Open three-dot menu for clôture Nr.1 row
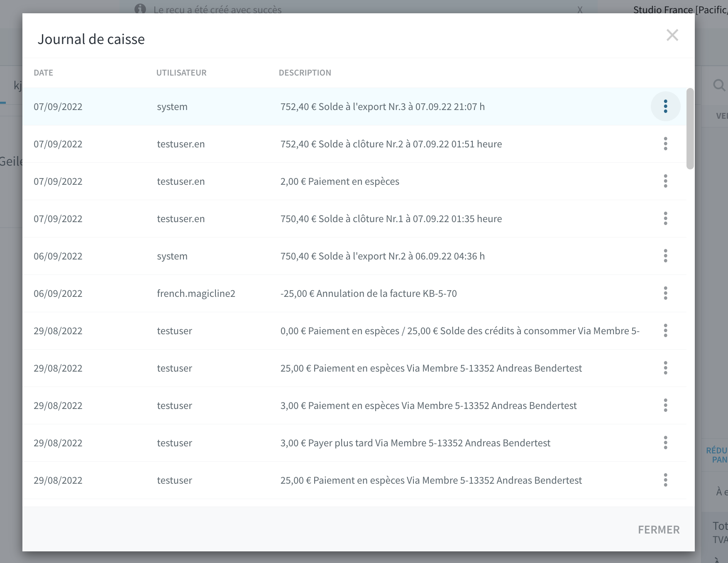 (665, 219)
